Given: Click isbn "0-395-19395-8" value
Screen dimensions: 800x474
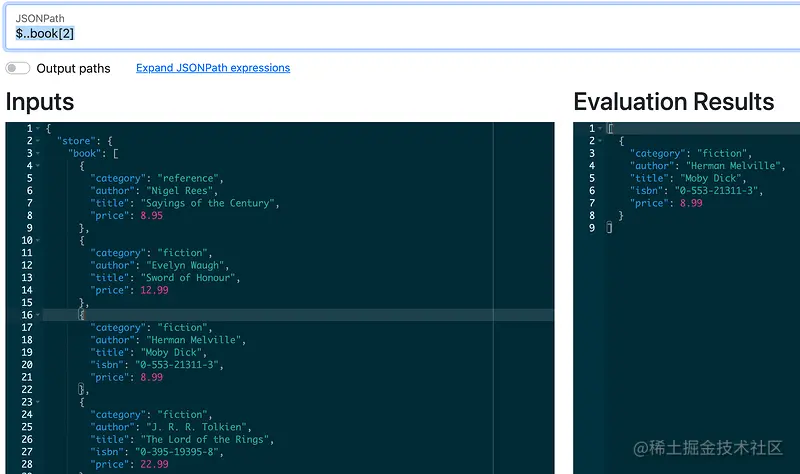Looking at the screenshot, I should point(177,452).
